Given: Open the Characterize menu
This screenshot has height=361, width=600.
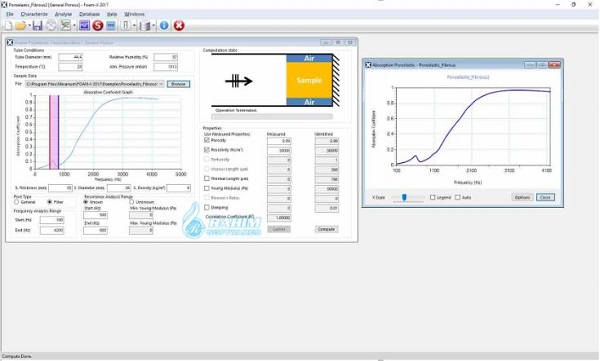Looking at the screenshot, I should pyautogui.click(x=34, y=14).
